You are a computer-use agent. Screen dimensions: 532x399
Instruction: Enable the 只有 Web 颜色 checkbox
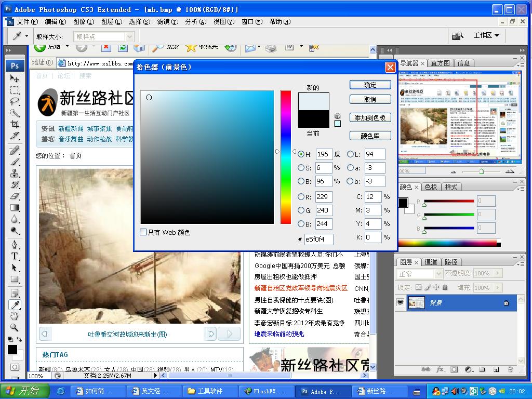coord(143,232)
